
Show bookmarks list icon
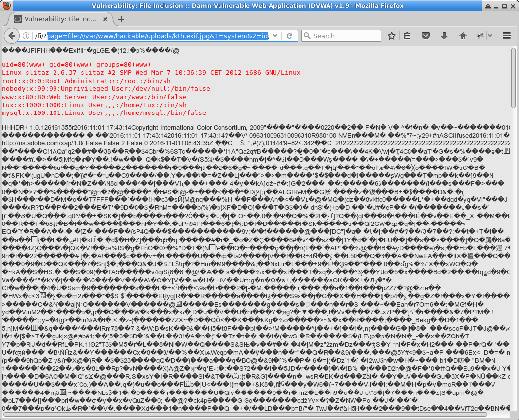click(407, 36)
